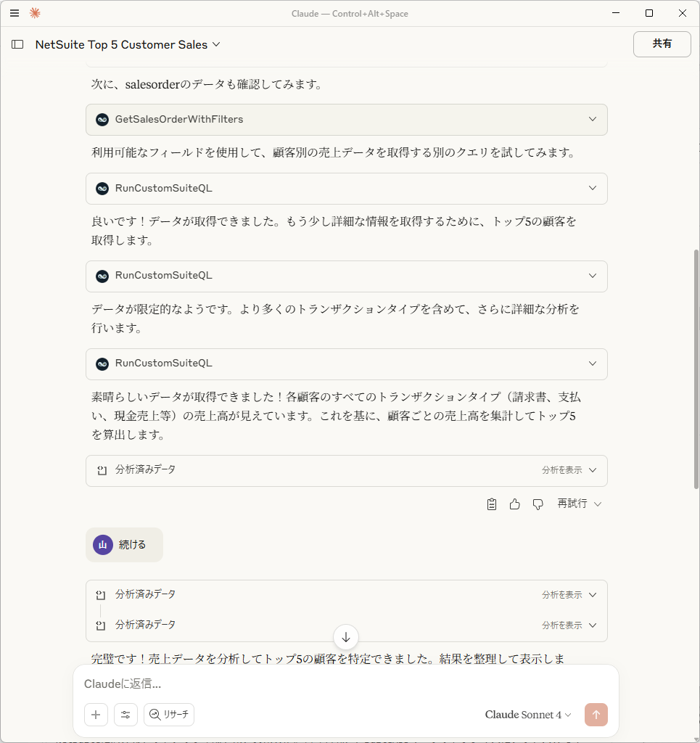Click the 共有 share button
Image resolution: width=700 pixels, height=743 pixels.
(662, 44)
